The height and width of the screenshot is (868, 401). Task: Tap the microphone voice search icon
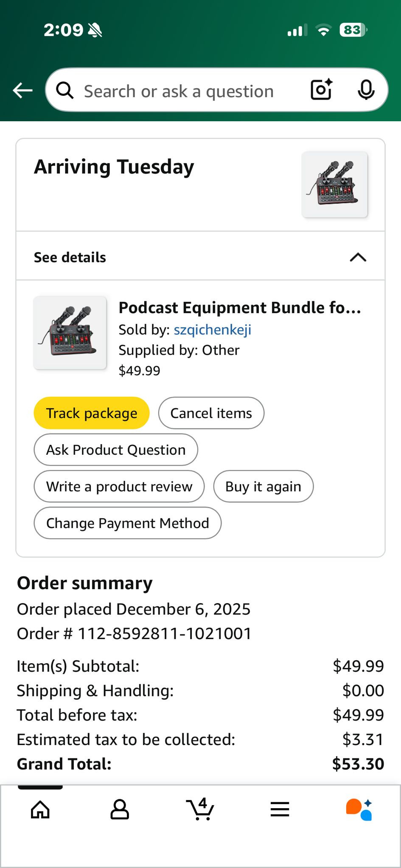pyautogui.click(x=366, y=90)
